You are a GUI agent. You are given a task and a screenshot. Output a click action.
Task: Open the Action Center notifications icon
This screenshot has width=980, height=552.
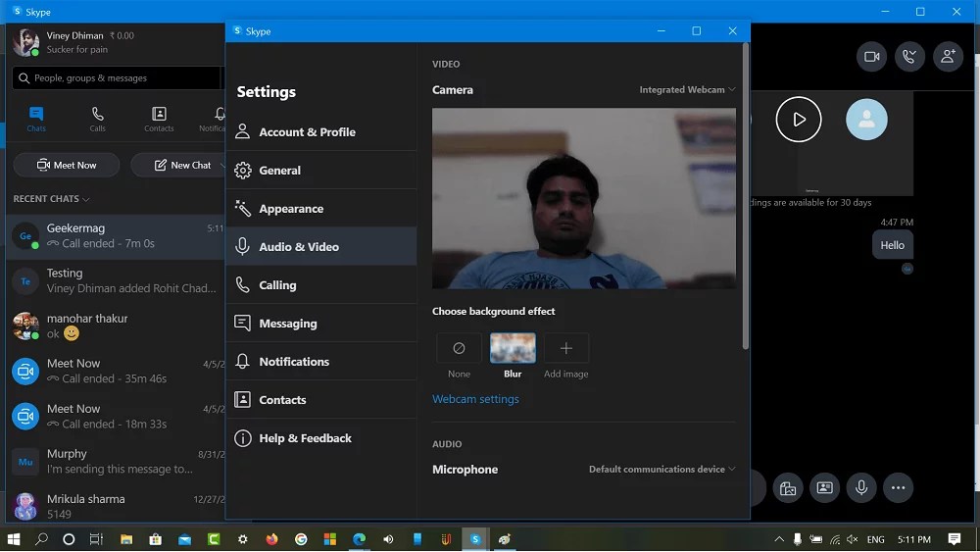tap(954, 539)
